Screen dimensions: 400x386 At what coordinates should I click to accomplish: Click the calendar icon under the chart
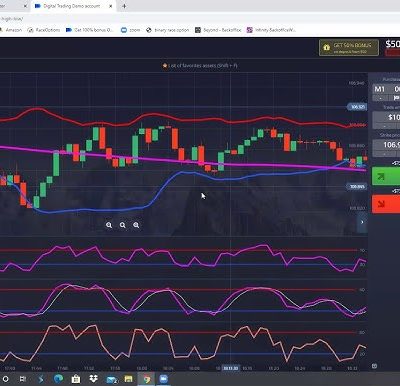374,366
